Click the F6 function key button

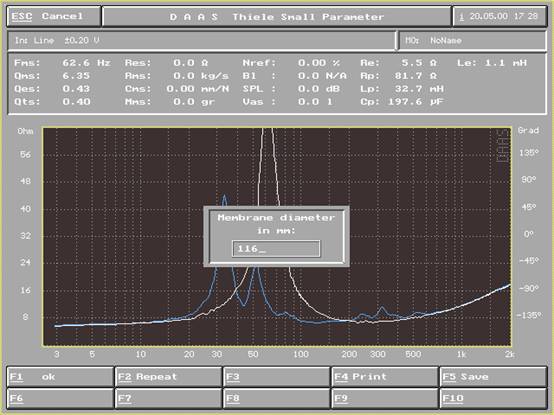pyautogui.click(x=60, y=399)
